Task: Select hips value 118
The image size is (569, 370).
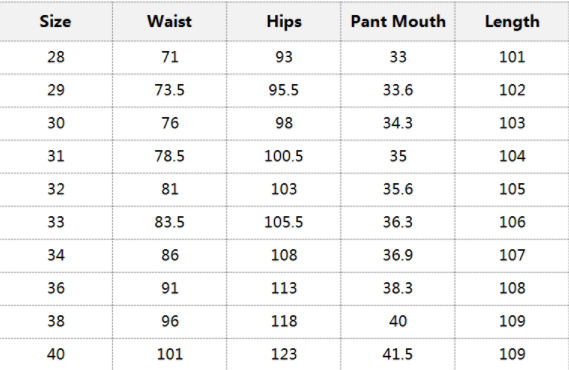Action: point(284,321)
